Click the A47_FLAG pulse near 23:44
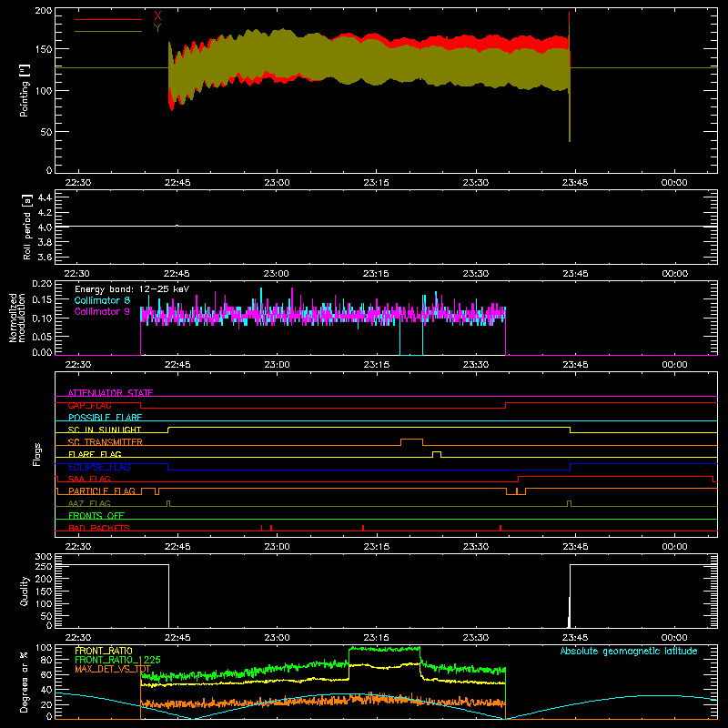Image resolution: width=728 pixels, height=728 pixels. pyautogui.click(x=570, y=503)
